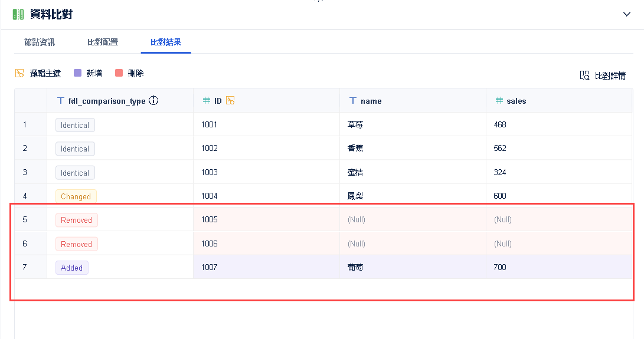
Task: Click the Removed tag for ID 1005
Action: [76, 220]
